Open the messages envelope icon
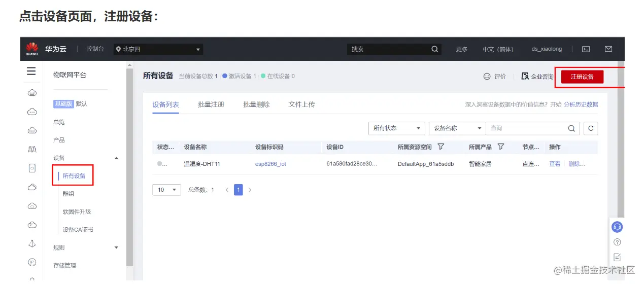Image resolution: width=644 pixels, height=284 pixels. (608, 49)
